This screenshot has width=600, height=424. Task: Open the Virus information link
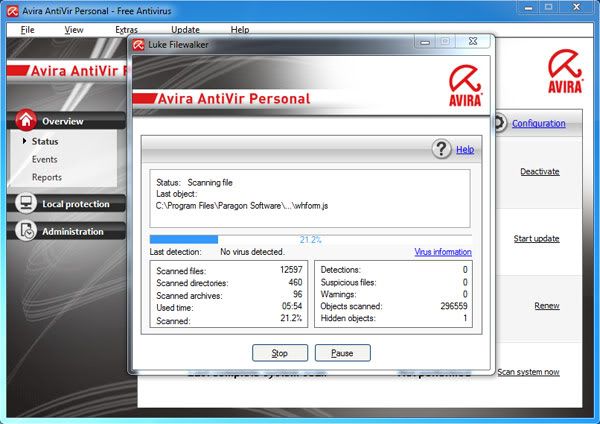pyautogui.click(x=442, y=252)
